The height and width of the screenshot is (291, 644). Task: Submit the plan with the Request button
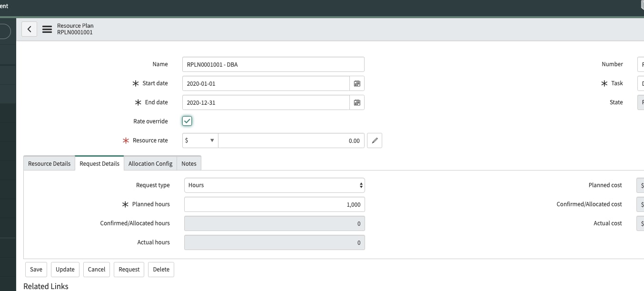click(129, 269)
